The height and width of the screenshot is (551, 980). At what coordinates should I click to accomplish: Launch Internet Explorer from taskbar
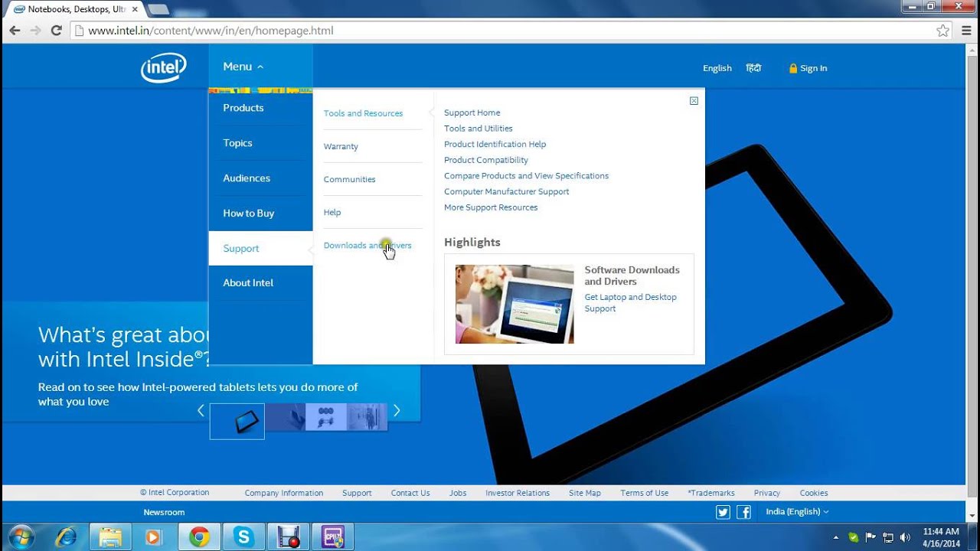(x=66, y=537)
